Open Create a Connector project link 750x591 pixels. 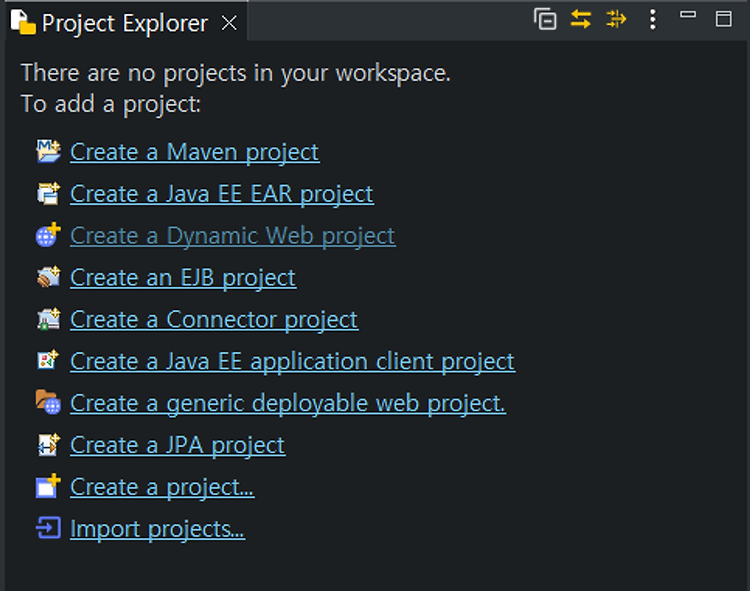[214, 320]
